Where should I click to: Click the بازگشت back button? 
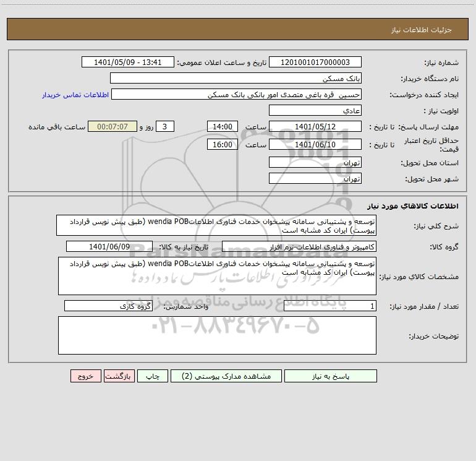coord(119,376)
